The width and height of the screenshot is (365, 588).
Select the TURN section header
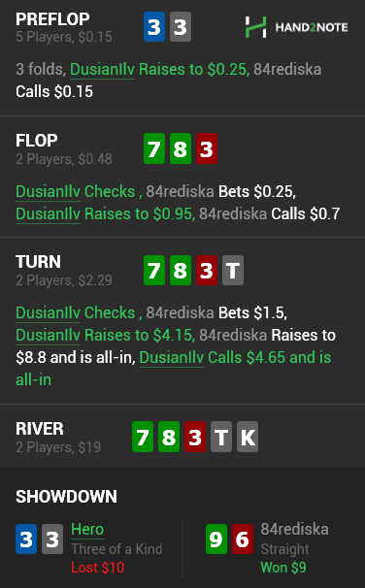click(38, 262)
